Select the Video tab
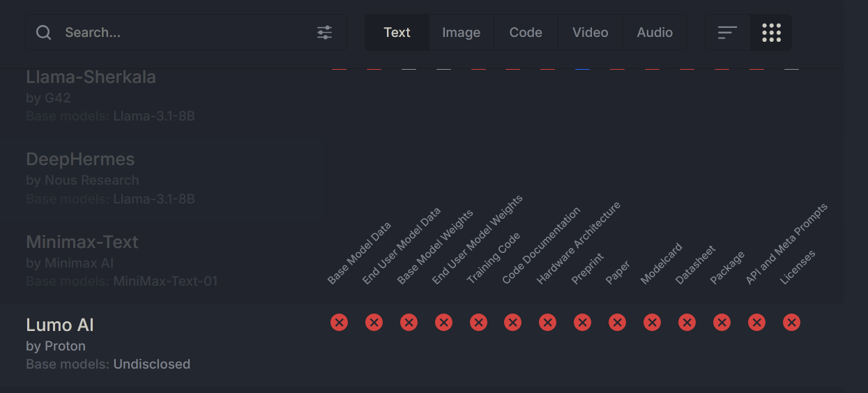 click(591, 33)
